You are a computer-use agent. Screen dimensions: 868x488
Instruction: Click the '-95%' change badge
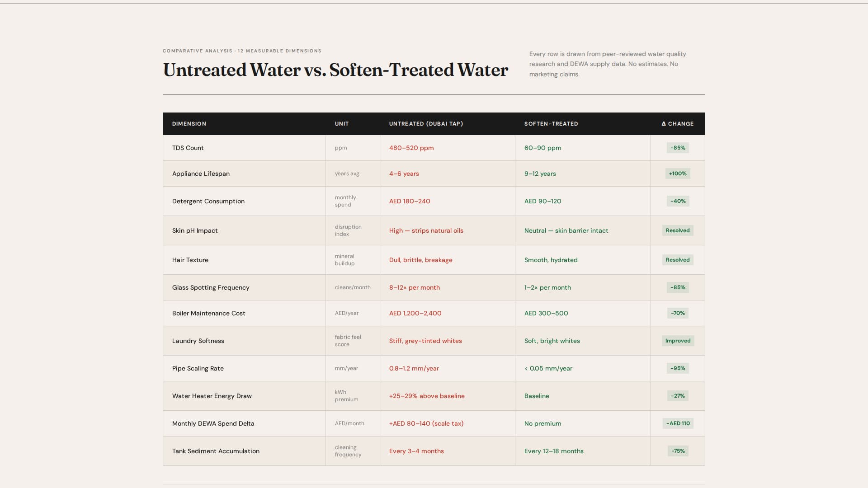coord(678,368)
